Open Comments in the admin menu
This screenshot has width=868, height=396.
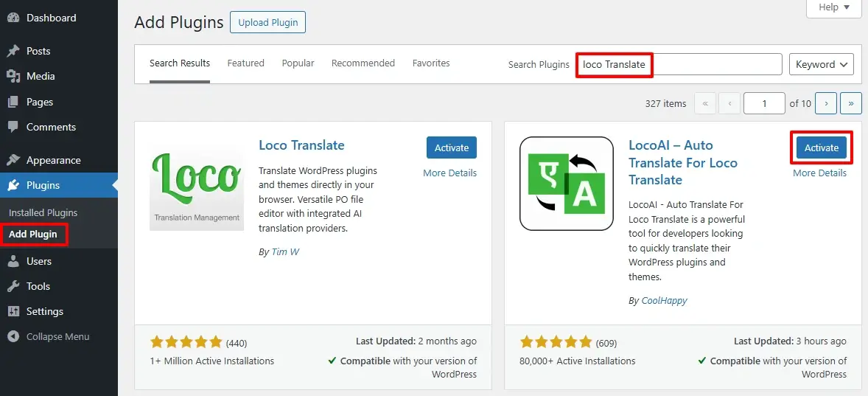coord(59,127)
